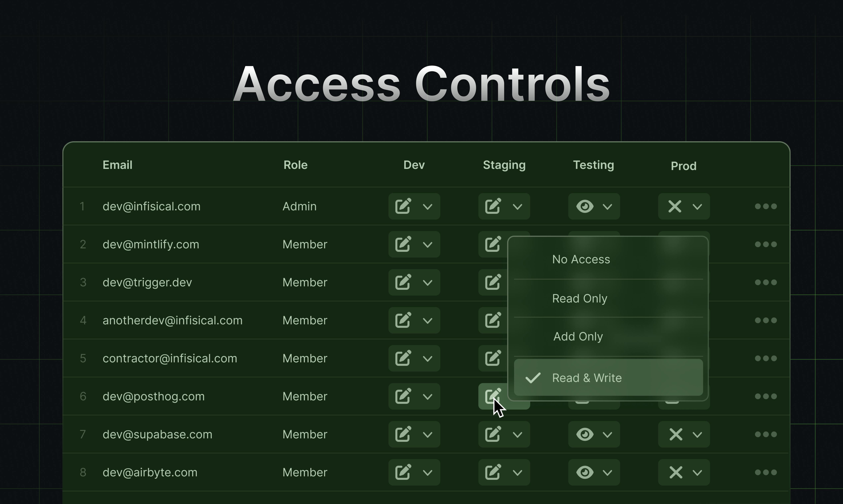Viewport: 843px width, 504px height.
Task: Expand the Dev chevron for dev@infisical.com
Action: coord(428,207)
